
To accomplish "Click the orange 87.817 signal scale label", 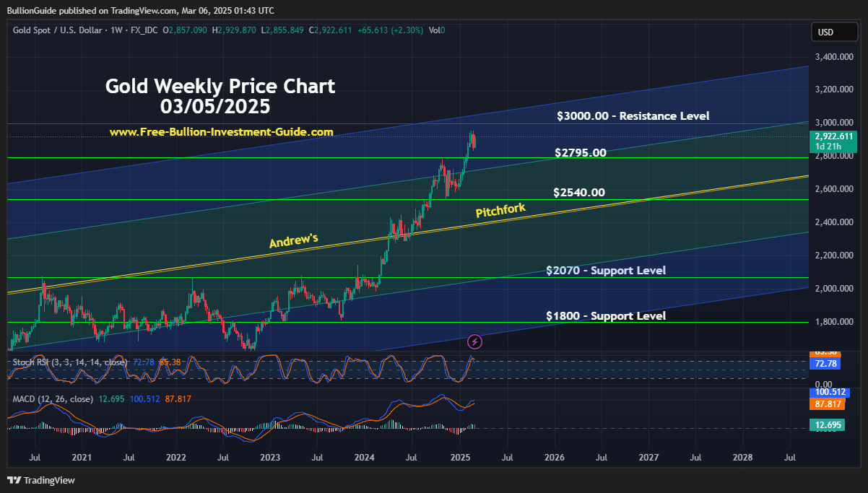I will coord(829,405).
